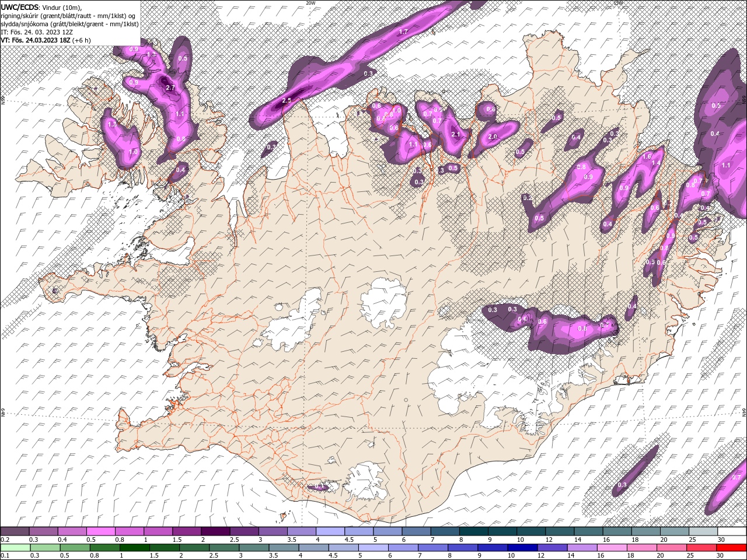Select the bright pink 0.5–0.8 snow legend swatch
This screenshot has height=560, width=747.
click(x=101, y=531)
